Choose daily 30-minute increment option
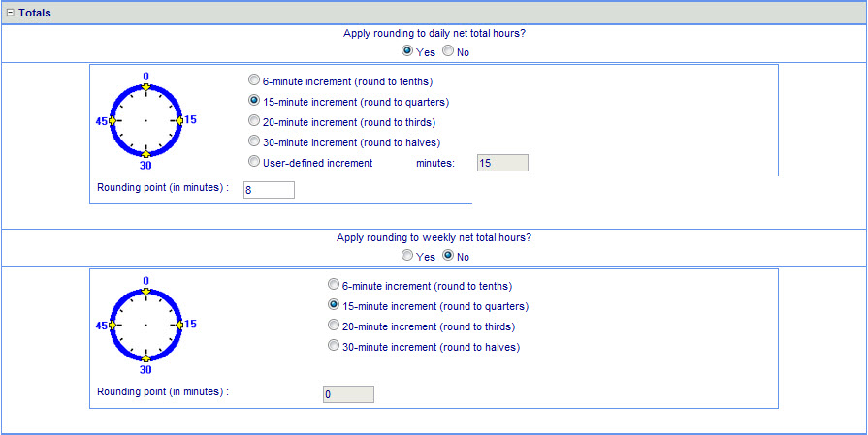The width and height of the screenshot is (868, 435). tap(254, 141)
